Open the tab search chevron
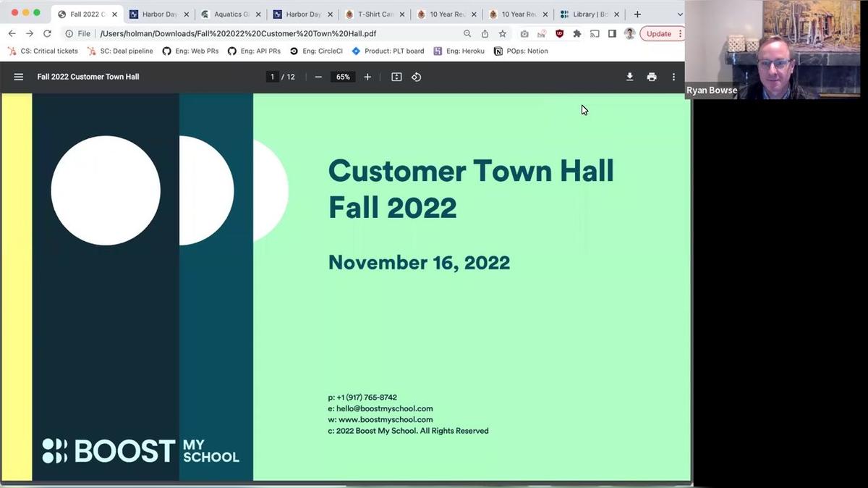Viewport: 868px width, 488px height. click(680, 14)
